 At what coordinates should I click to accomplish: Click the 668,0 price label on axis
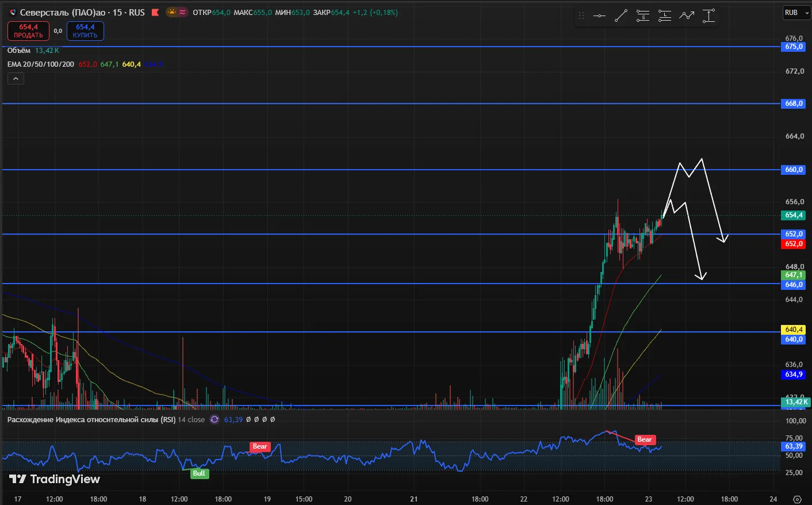pyautogui.click(x=794, y=104)
